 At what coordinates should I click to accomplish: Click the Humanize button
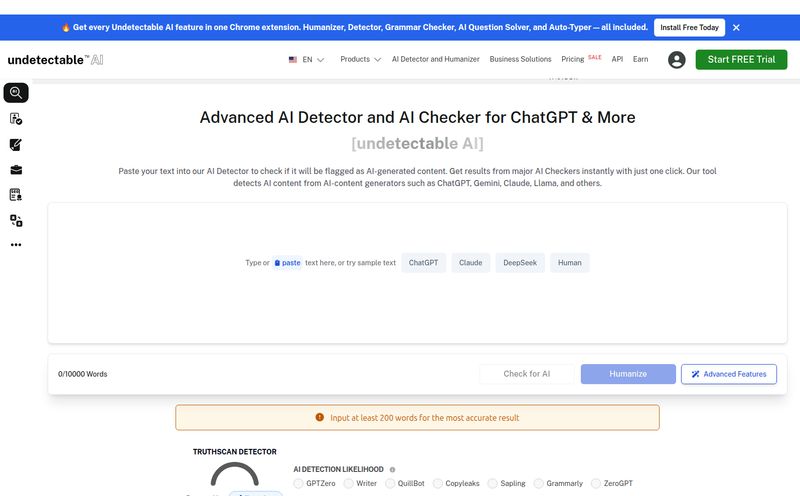[x=628, y=374]
